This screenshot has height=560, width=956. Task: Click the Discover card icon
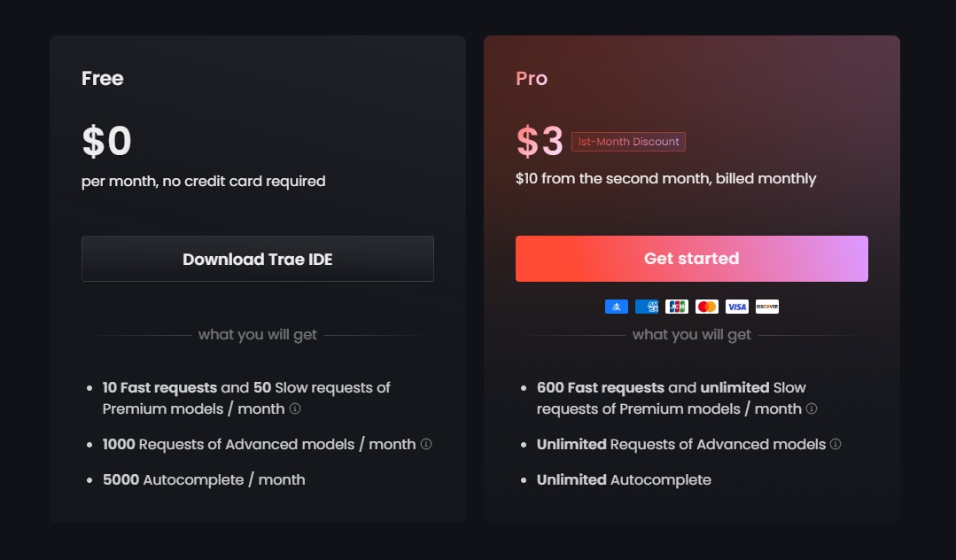767,307
